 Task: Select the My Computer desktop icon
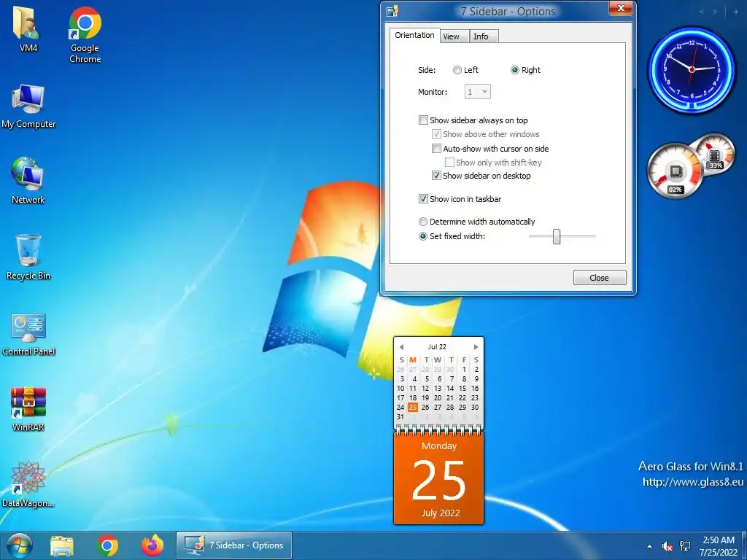click(28, 106)
